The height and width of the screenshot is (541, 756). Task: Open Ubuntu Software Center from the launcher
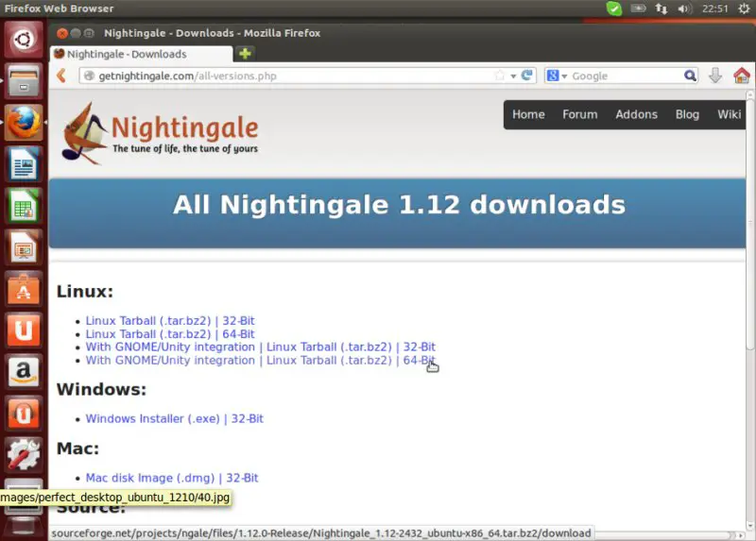(x=24, y=289)
